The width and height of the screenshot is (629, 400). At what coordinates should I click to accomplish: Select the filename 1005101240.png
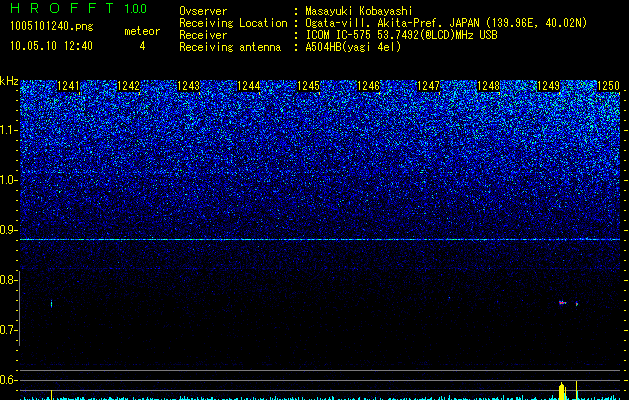coord(52,26)
